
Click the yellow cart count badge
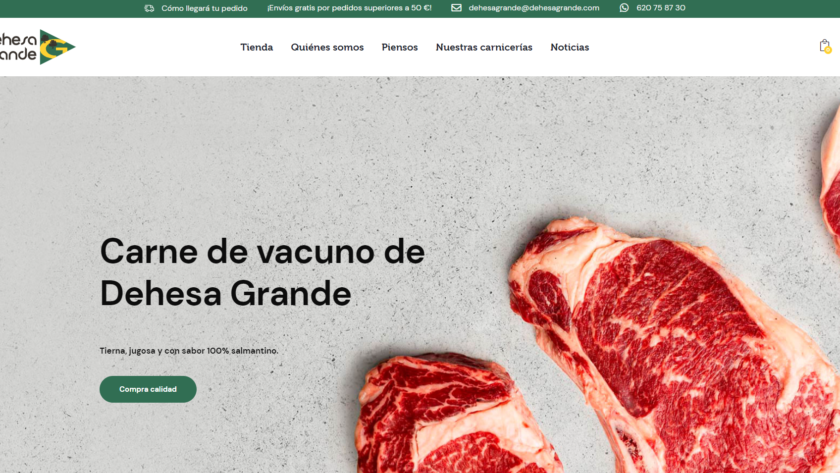(x=828, y=50)
